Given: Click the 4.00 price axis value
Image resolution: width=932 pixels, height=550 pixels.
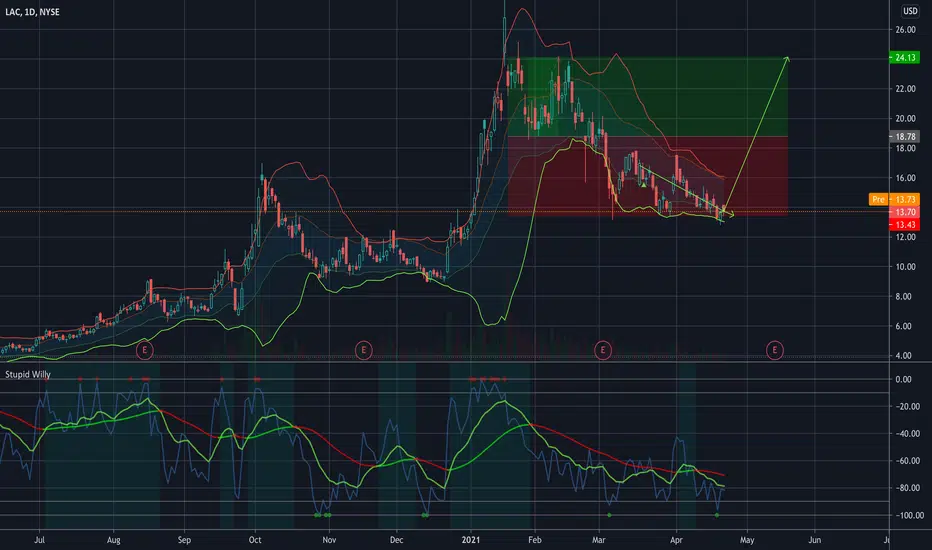Looking at the screenshot, I should (903, 356).
